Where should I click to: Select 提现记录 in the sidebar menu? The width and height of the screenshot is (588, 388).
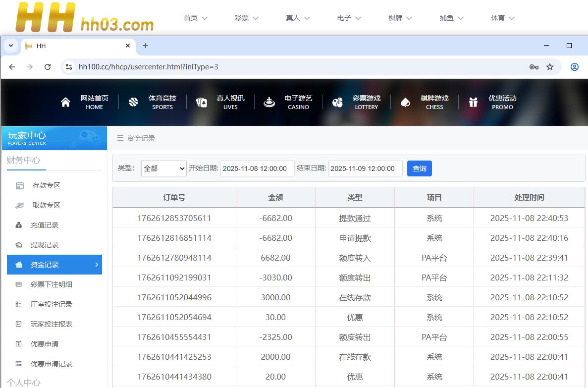[x=45, y=245]
